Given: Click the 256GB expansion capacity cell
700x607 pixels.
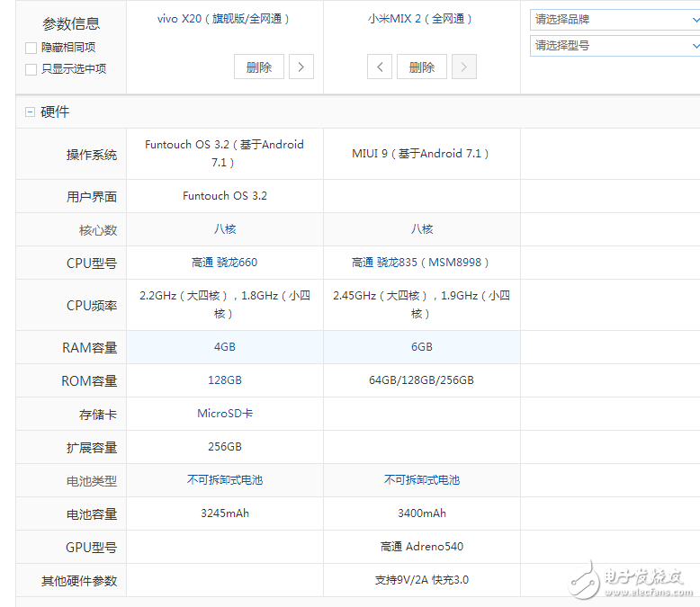Looking at the screenshot, I should pos(225,447).
